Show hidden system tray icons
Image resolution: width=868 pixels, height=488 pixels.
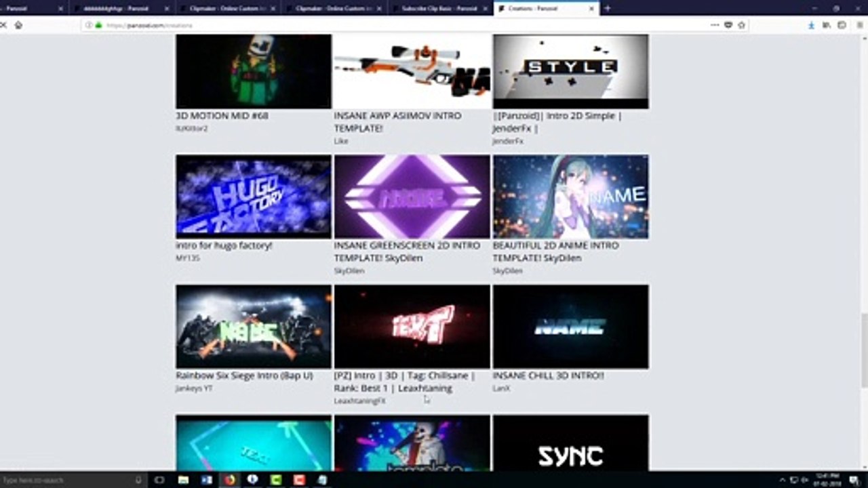783,480
